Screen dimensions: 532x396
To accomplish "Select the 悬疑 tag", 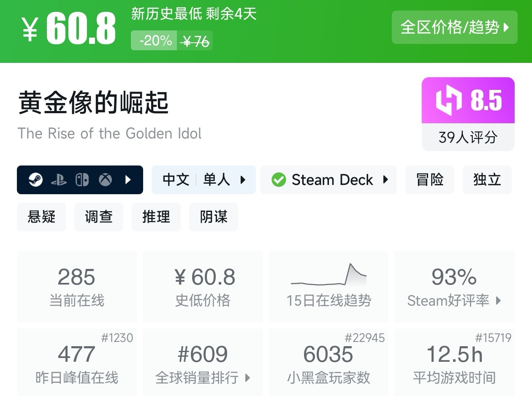I will tap(41, 217).
